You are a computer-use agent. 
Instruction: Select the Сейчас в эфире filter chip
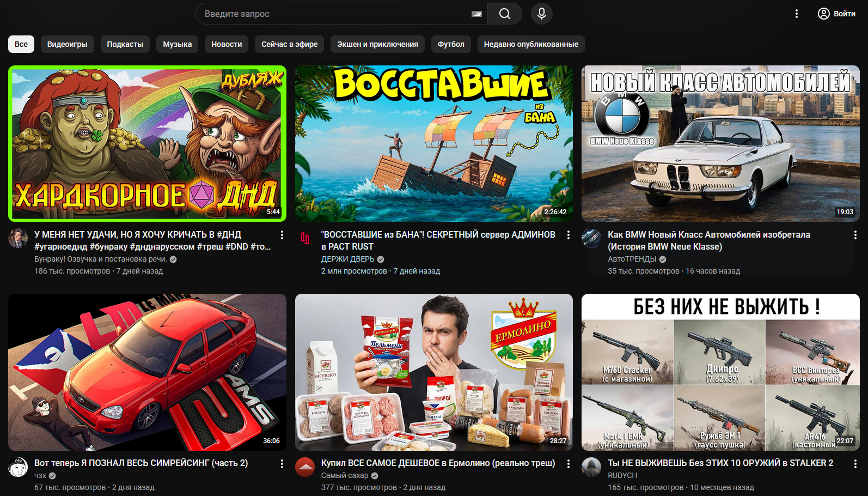(x=290, y=44)
